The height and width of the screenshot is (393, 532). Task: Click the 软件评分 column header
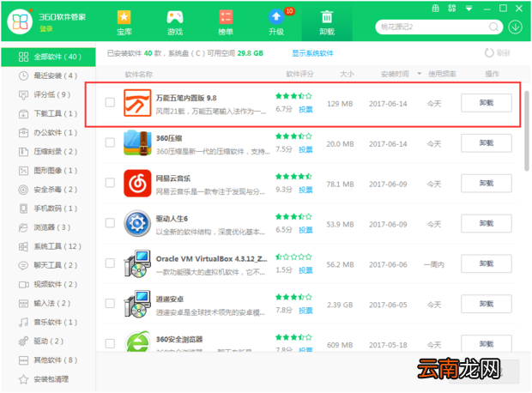(x=300, y=74)
